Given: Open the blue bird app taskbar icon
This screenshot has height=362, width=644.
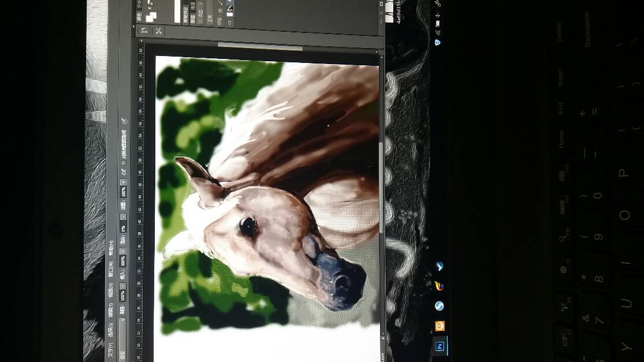Looking at the screenshot, I should point(440,266).
